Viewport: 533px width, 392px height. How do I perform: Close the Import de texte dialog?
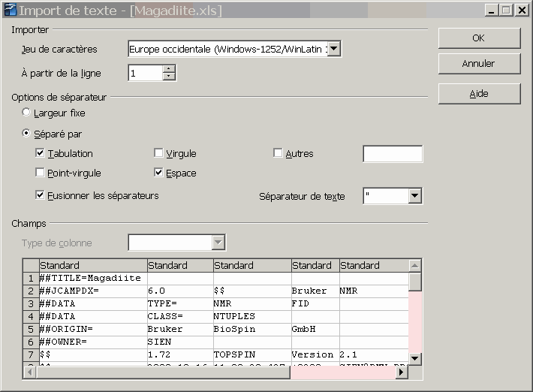pyautogui.click(x=522, y=11)
